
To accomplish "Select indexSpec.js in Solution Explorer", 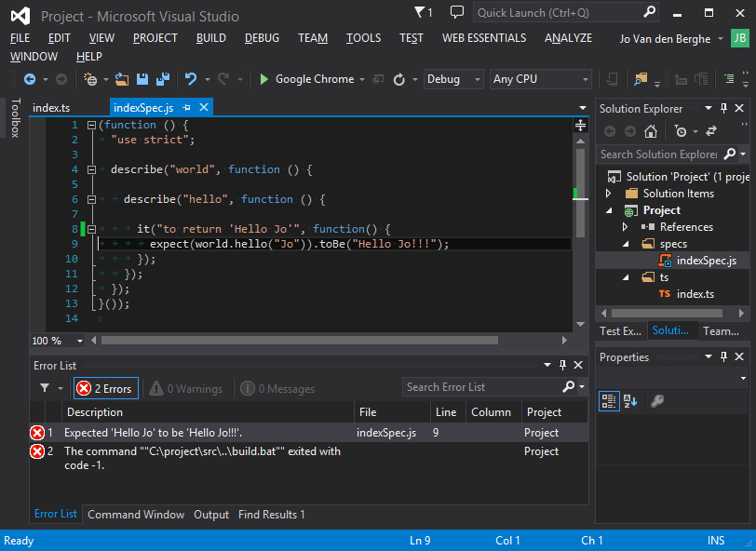I will point(707,261).
